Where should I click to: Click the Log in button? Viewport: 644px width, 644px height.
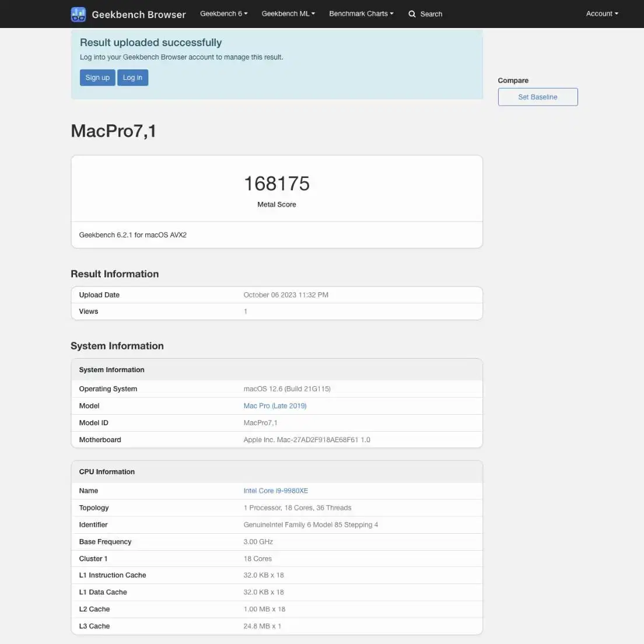click(x=132, y=78)
